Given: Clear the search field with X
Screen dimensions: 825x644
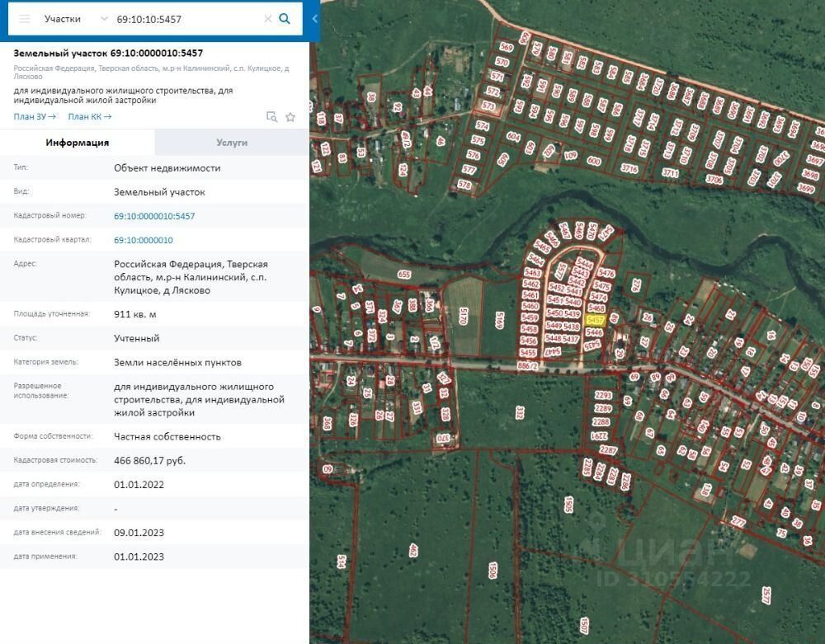Looking at the screenshot, I should pyautogui.click(x=267, y=19).
